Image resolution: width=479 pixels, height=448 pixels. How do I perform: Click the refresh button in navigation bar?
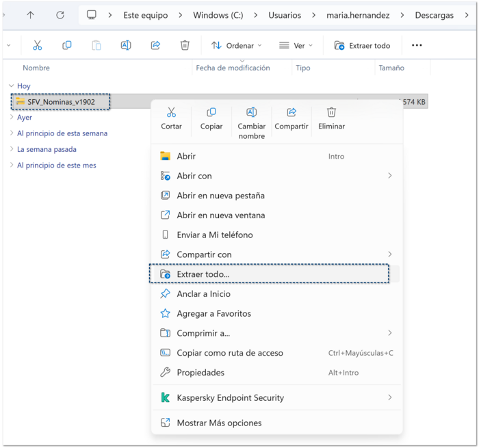pos(60,15)
